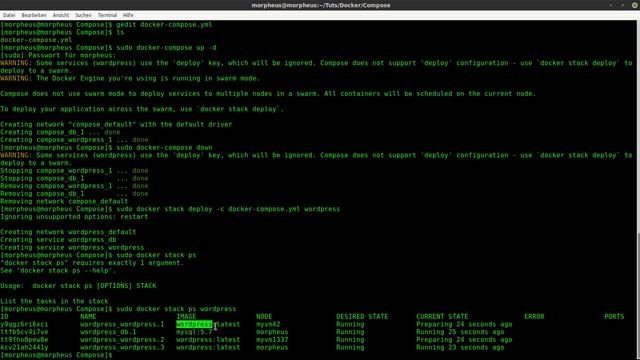This screenshot has height=360, width=640.
Task: Click 'Removing network compose_default' line
Action: [64, 201]
